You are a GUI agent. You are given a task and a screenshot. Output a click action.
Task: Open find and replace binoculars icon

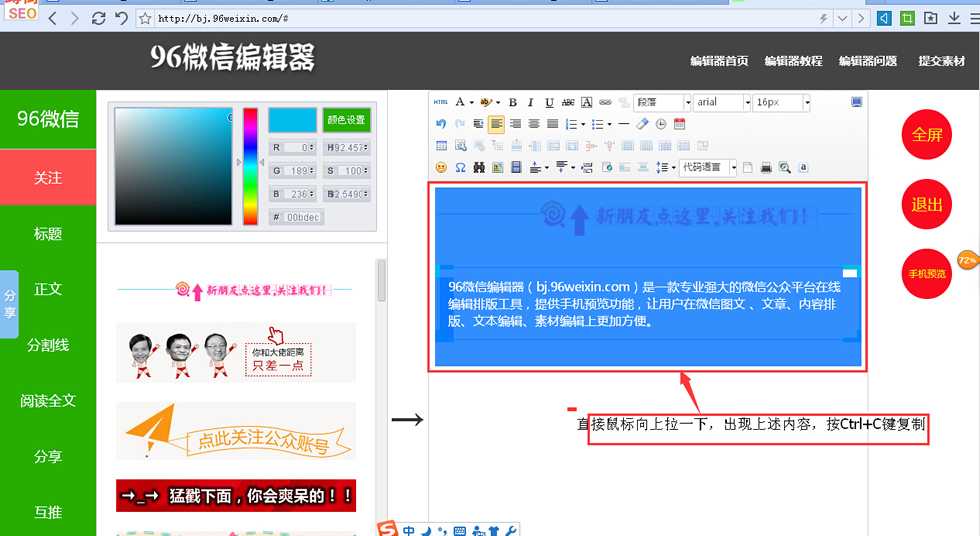click(x=479, y=167)
